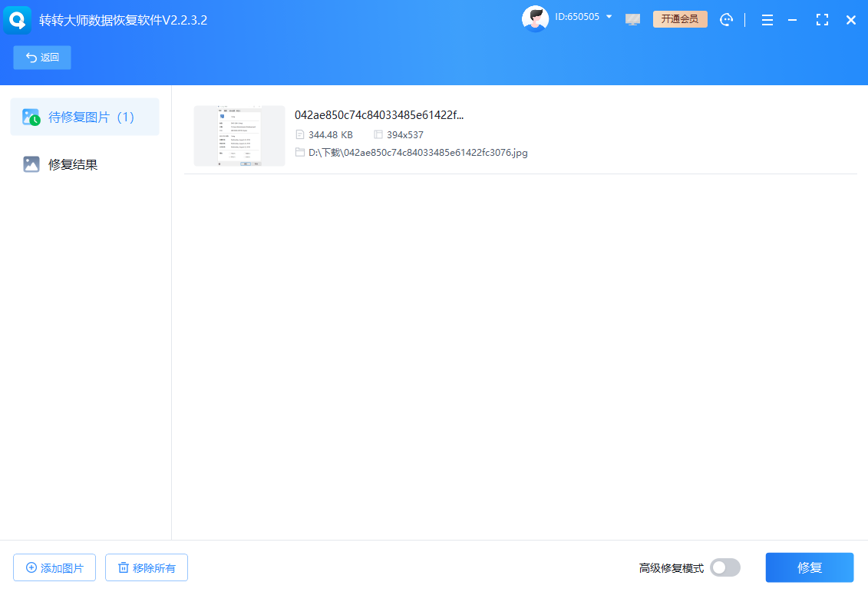Click the 修复 repair button
The image size is (868, 592).
coord(809,567)
